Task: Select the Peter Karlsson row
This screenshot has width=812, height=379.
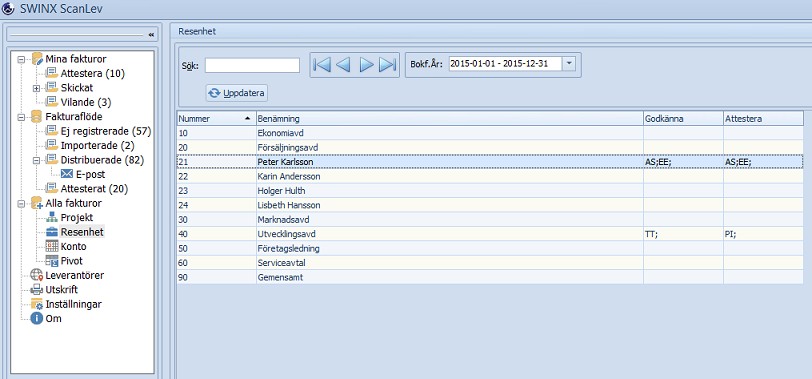Action: pyautogui.click(x=490, y=162)
